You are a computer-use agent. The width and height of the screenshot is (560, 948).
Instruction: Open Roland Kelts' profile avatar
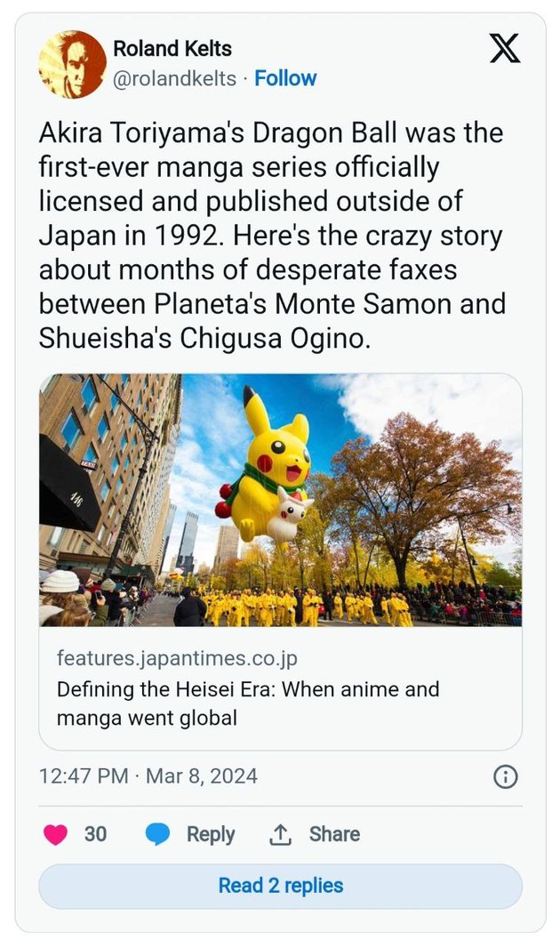73,64
